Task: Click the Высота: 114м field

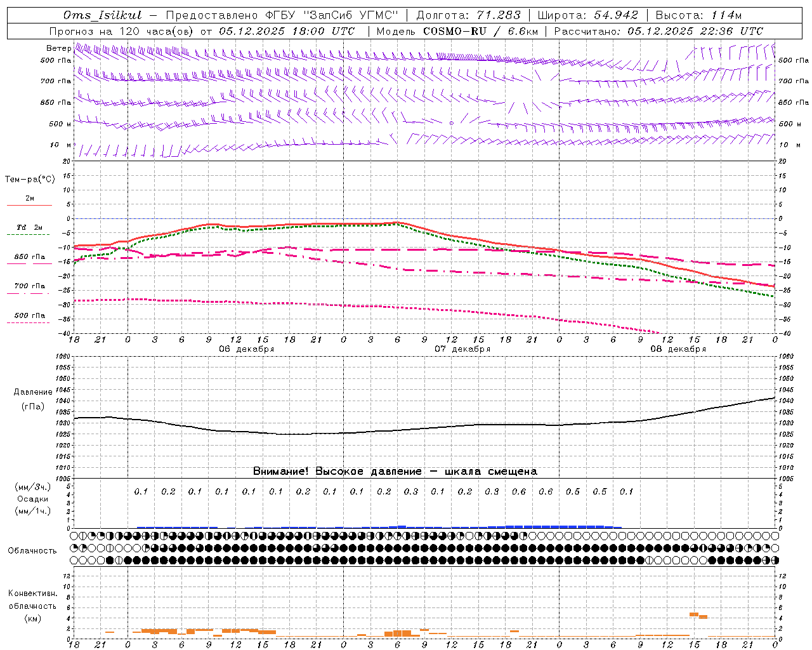Action: [698, 15]
